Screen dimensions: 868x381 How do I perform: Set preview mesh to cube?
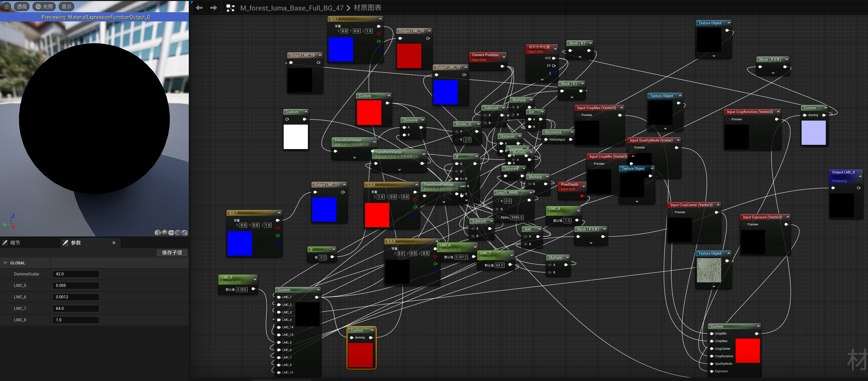click(x=178, y=232)
